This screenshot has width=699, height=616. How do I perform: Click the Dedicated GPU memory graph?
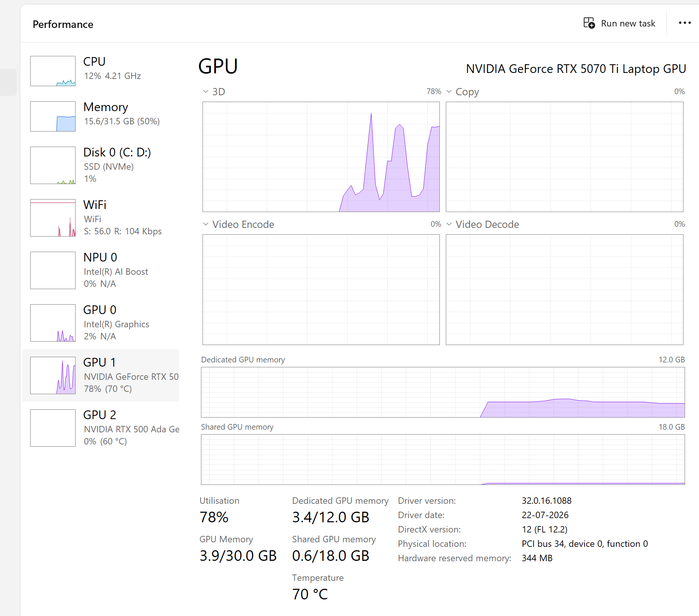(443, 392)
